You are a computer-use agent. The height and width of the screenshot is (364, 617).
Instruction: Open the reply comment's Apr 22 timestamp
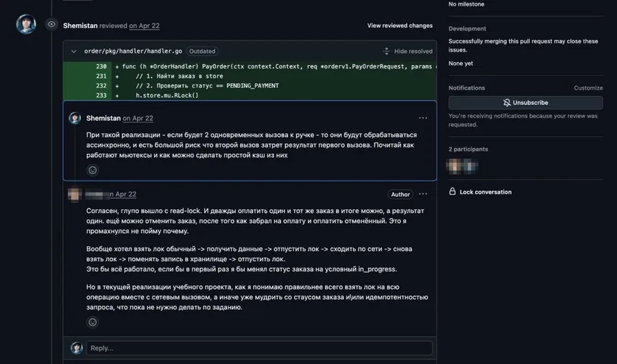[123, 194]
